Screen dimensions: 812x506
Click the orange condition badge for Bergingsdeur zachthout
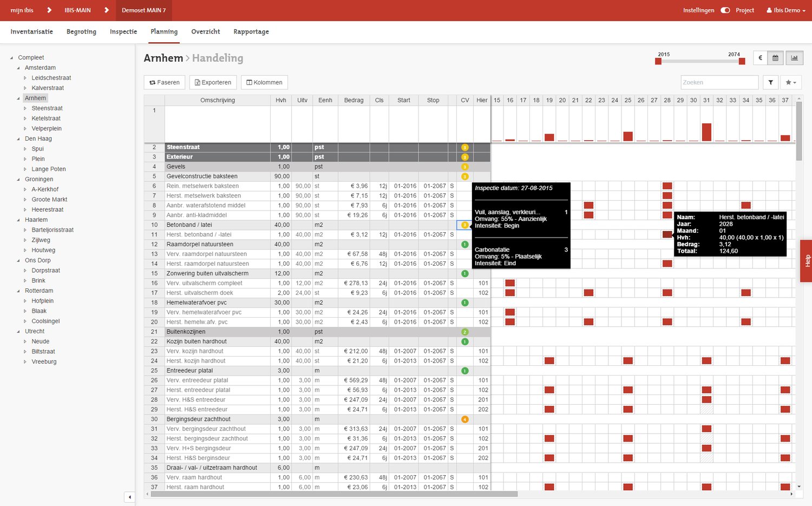pos(464,419)
